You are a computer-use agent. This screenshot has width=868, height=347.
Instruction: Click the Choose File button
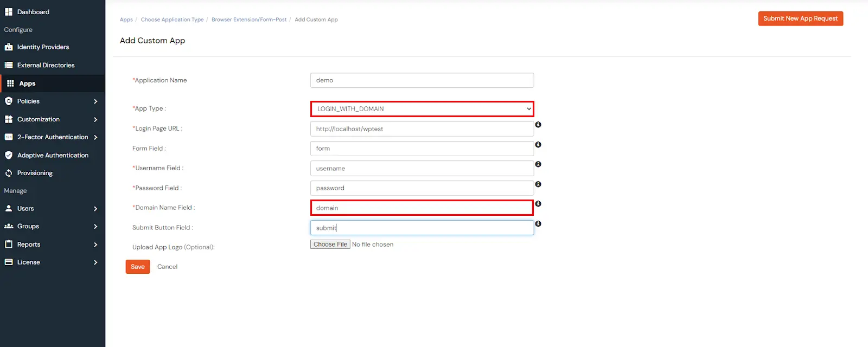click(330, 245)
